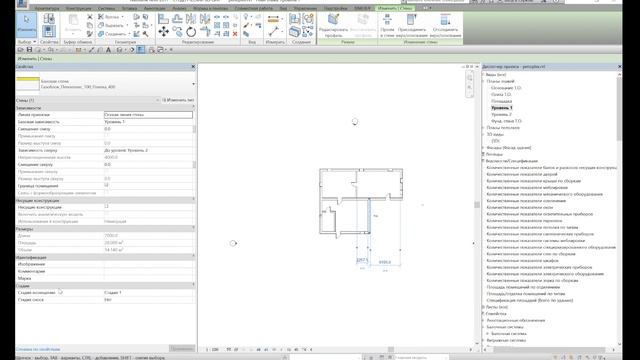
Task: Click the Линия привязки value field
Action: (x=148, y=115)
